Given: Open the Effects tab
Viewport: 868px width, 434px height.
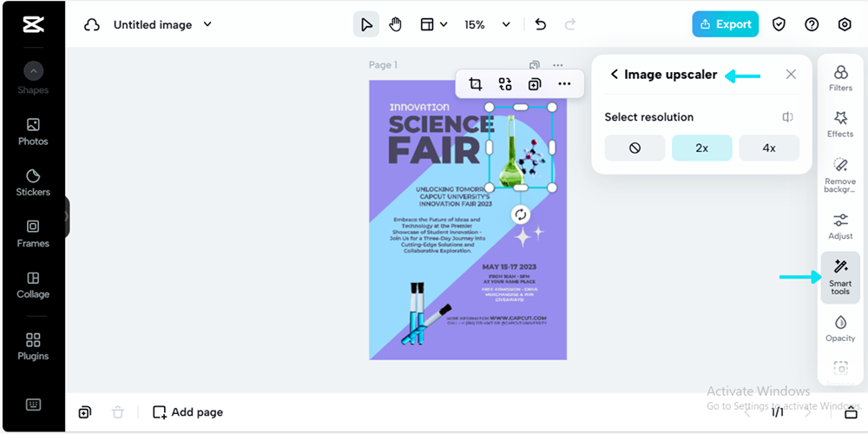Looking at the screenshot, I should point(840,124).
